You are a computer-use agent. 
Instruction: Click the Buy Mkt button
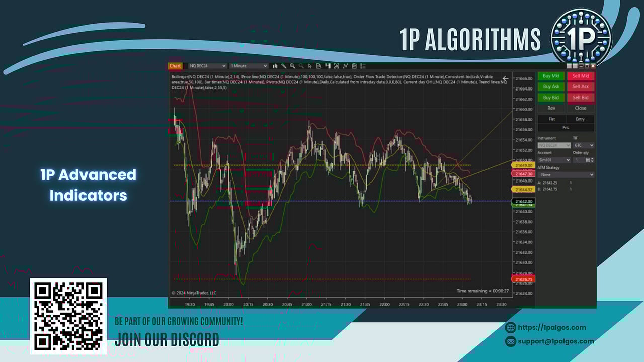[551, 76]
